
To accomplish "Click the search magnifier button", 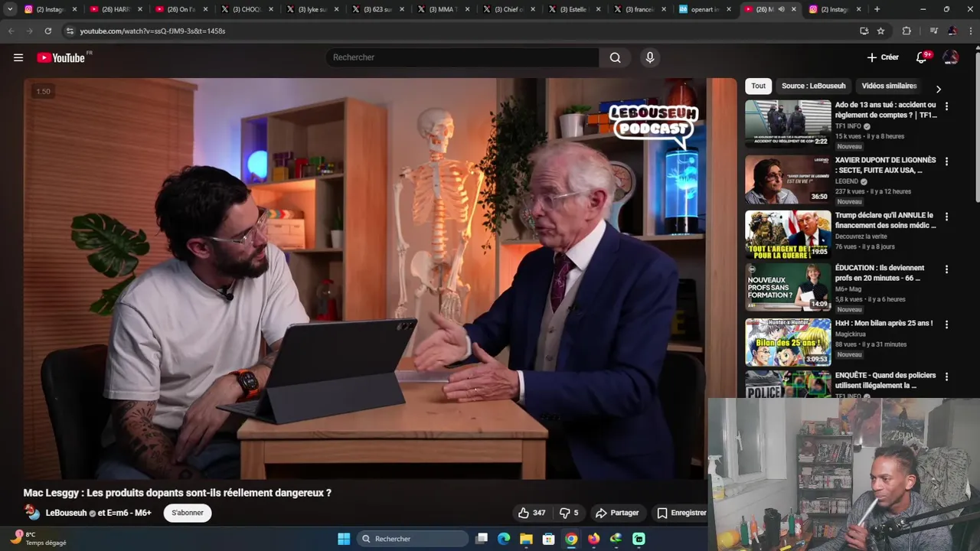I will click(615, 57).
